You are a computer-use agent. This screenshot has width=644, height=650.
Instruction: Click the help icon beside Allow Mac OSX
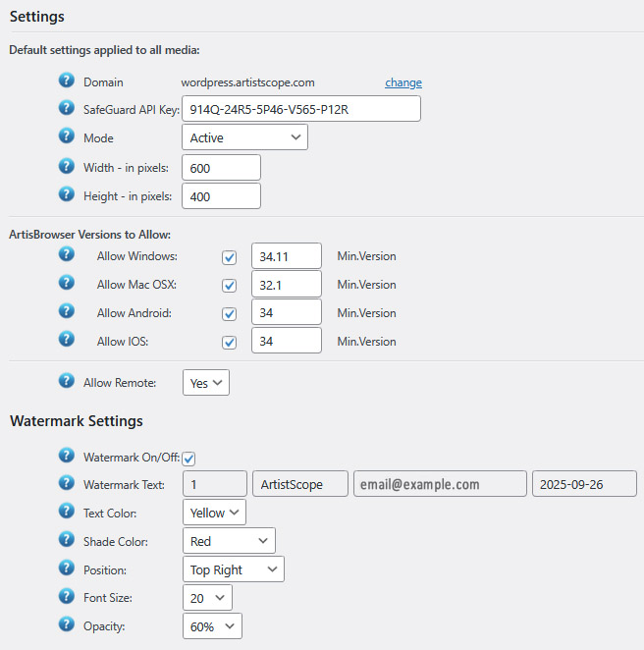point(67,283)
